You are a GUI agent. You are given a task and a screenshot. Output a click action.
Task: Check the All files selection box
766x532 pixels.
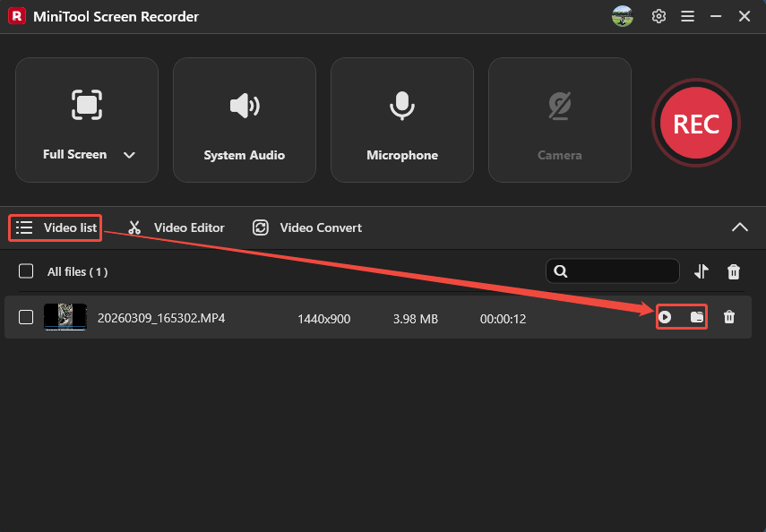click(x=26, y=271)
